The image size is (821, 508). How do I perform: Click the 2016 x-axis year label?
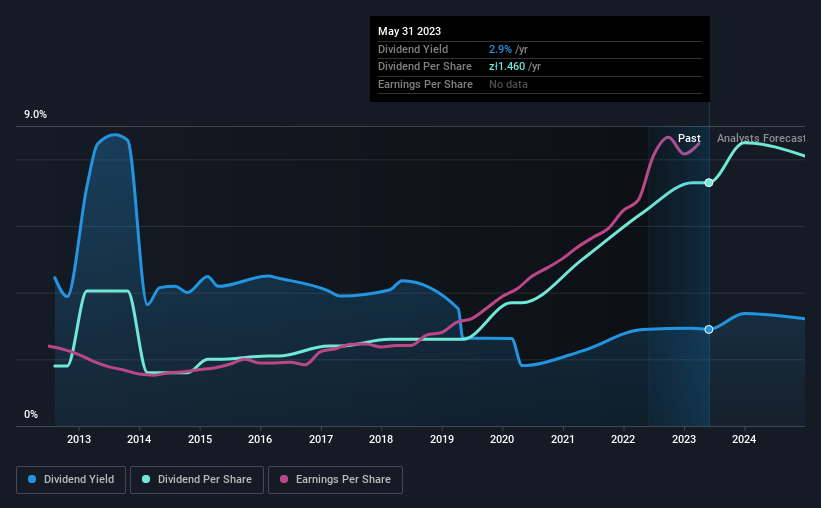click(260, 440)
